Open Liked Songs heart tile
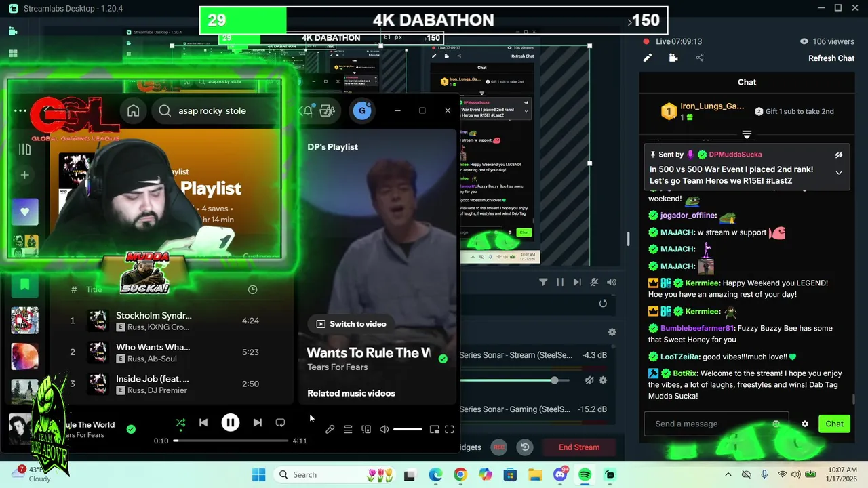The height and width of the screenshot is (488, 868). coord(24,211)
